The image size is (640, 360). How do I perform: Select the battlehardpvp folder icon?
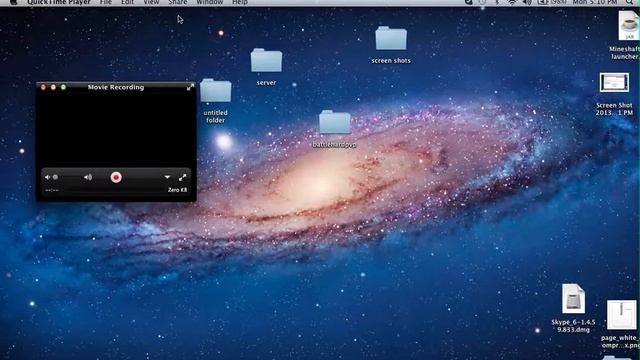point(335,122)
